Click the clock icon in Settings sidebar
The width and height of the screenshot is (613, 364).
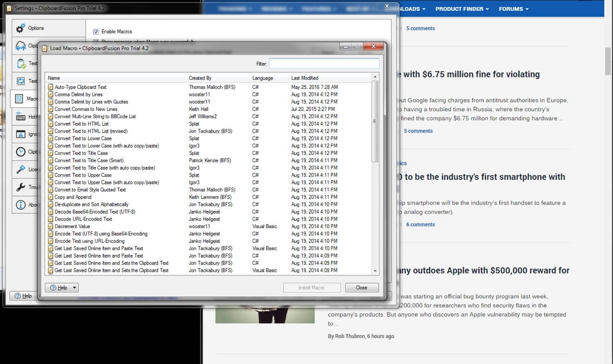tap(21, 151)
